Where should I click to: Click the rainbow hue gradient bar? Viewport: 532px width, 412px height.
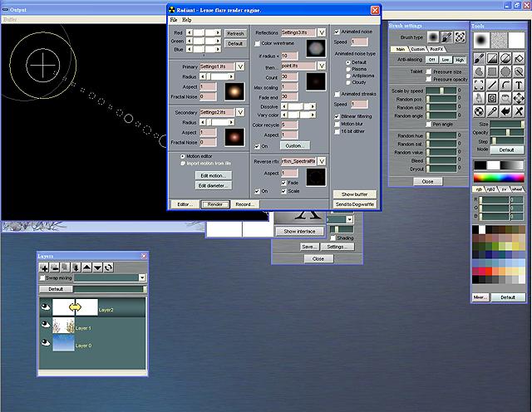click(x=499, y=177)
